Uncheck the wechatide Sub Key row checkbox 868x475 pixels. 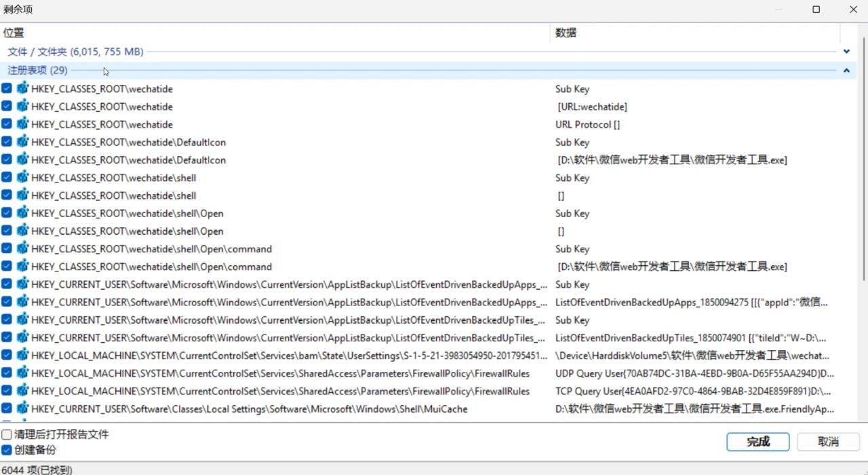7,88
